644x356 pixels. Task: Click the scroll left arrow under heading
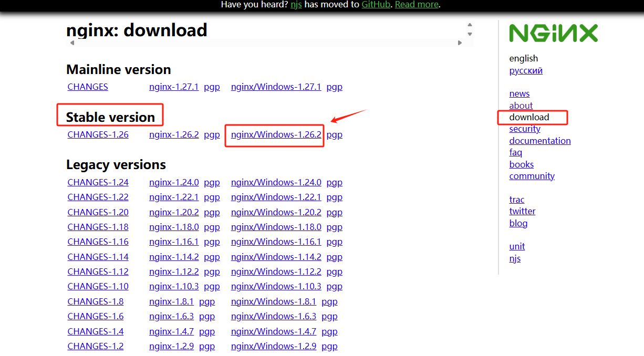pos(72,43)
